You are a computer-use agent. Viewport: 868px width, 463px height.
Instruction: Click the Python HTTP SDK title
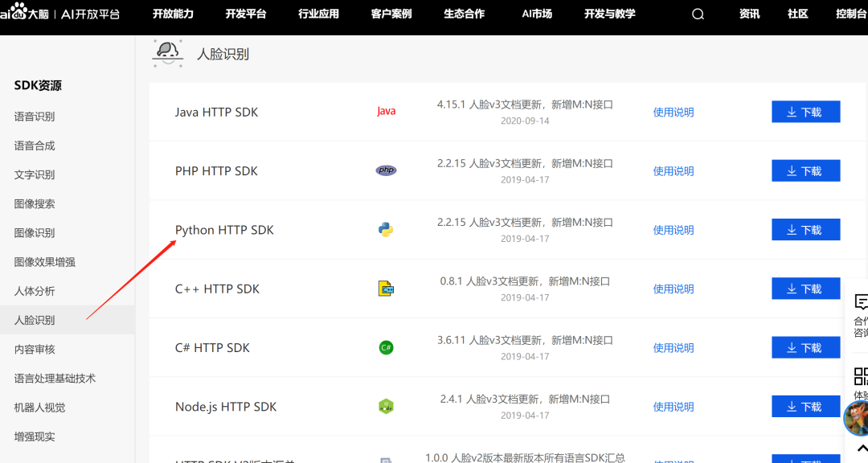pyautogui.click(x=224, y=230)
